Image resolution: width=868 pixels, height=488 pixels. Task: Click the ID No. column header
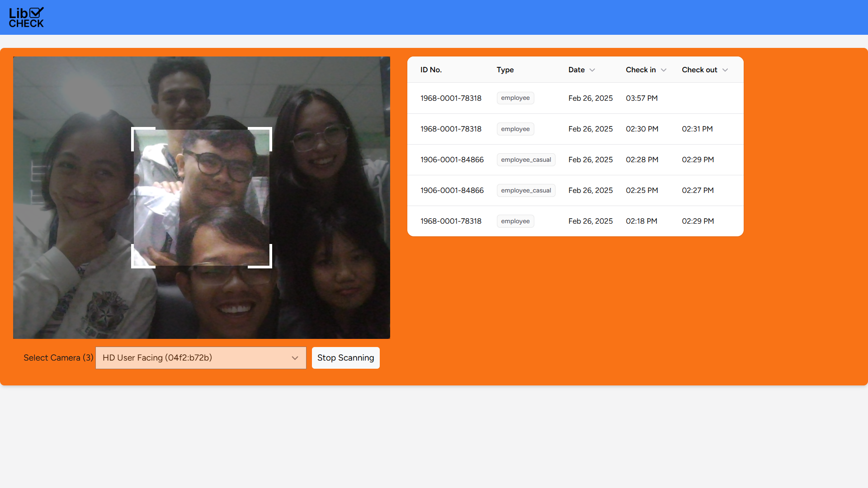coord(431,70)
